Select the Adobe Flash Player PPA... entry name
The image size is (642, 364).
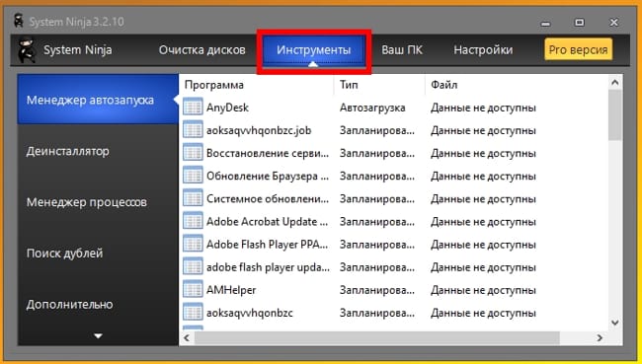(268, 245)
